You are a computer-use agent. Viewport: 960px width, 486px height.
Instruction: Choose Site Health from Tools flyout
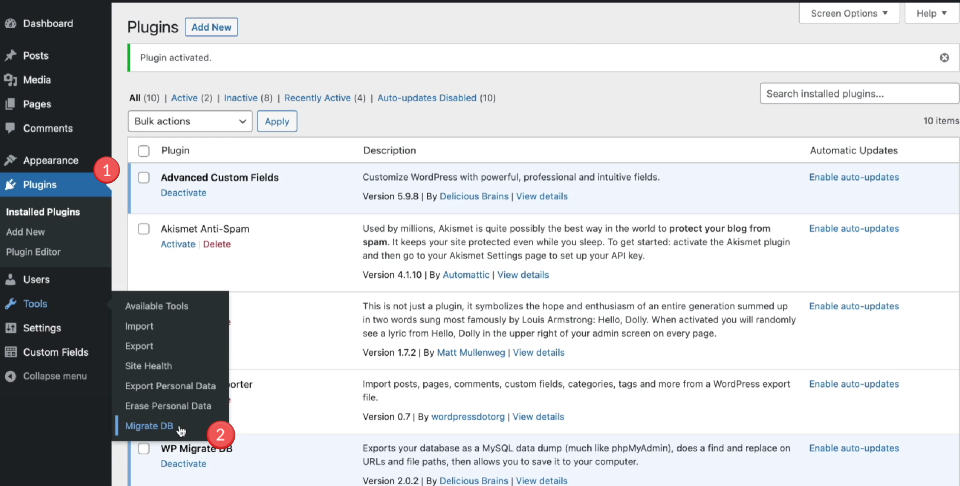tap(148, 366)
